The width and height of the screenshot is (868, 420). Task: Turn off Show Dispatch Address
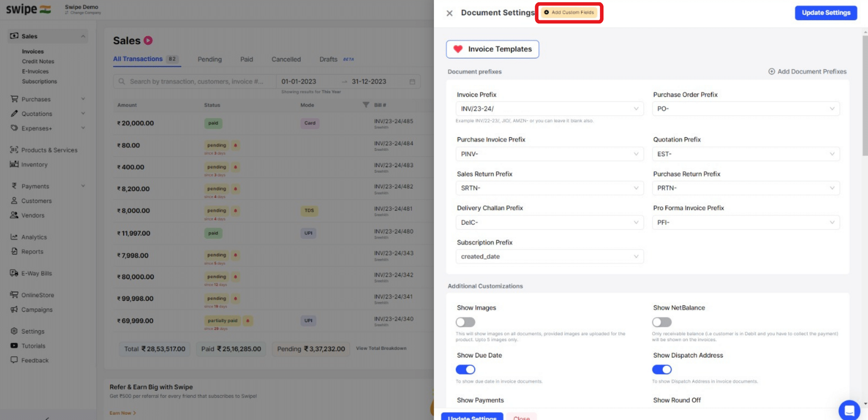point(662,369)
